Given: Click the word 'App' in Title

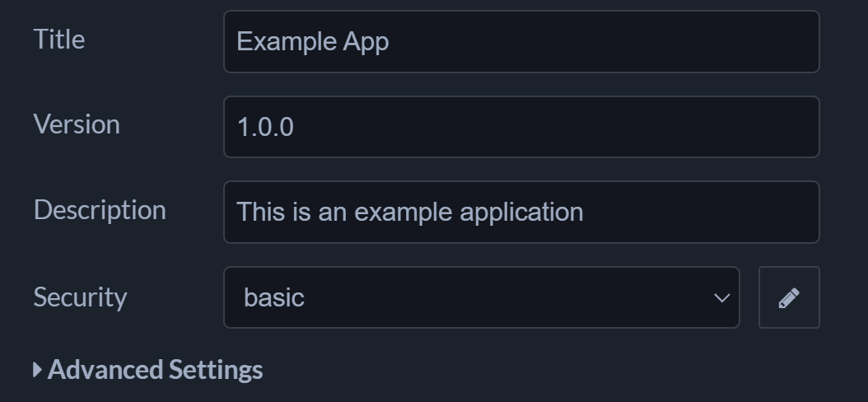Looking at the screenshot, I should coord(366,42).
